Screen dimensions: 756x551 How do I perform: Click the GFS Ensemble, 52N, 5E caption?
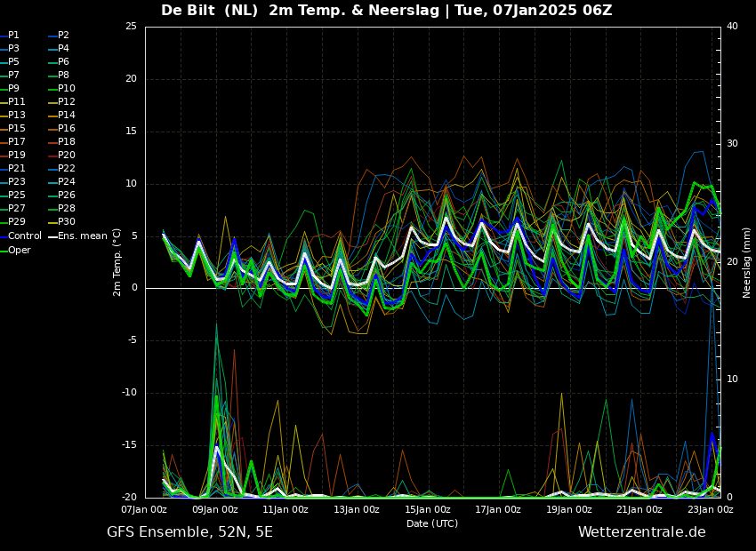click(x=190, y=532)
